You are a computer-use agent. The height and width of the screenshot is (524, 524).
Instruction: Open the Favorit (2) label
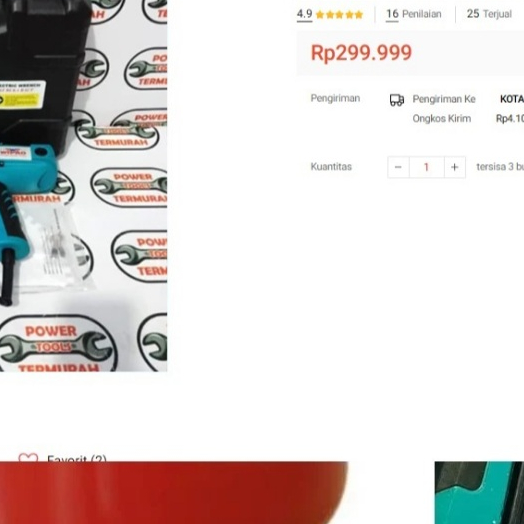77,457
